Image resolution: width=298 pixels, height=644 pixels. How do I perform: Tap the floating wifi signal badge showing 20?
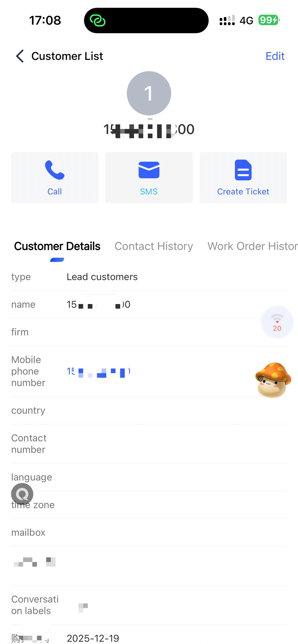click(277, 322)
